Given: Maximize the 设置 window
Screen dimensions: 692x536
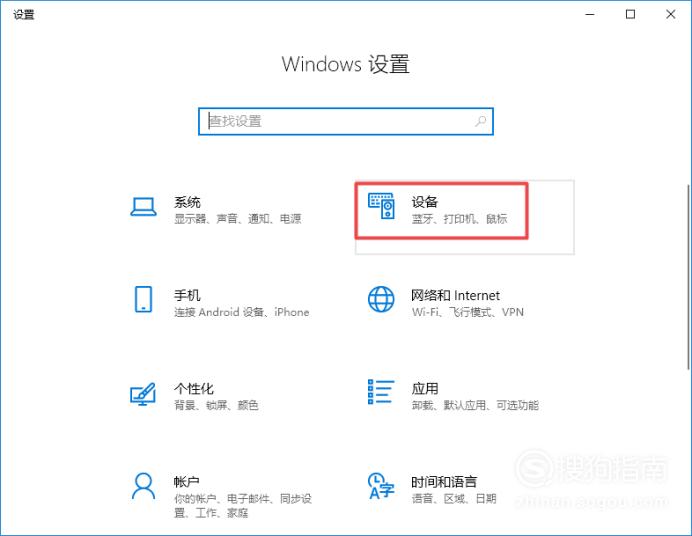Looking at the screenshot, I should [x=631, y=15].
